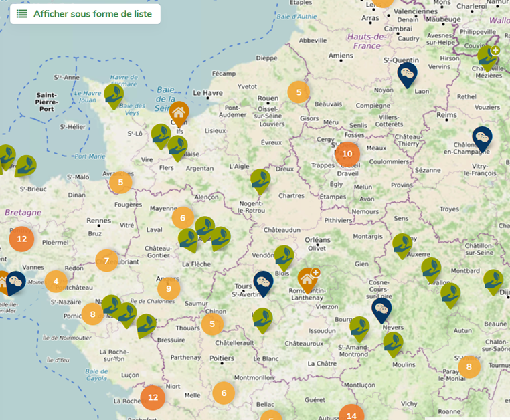The image size is (510, 420).
Task: Click the 'Le Havre' city label
Action: point(208,93)
